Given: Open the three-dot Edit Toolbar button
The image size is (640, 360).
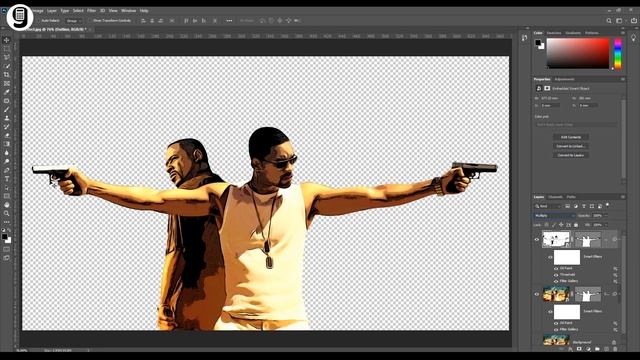Looking at the screenshot, I should [x=7, y=222].
